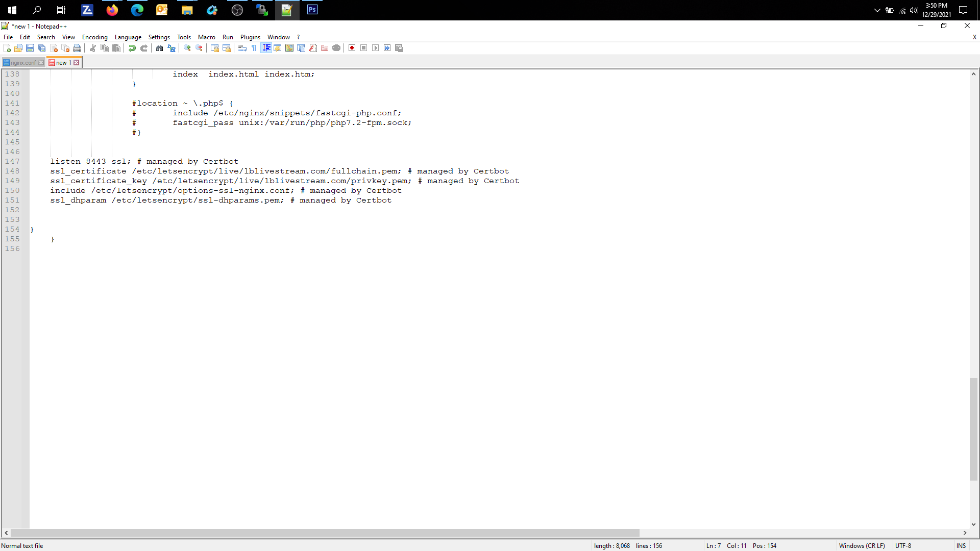Select the Replace toolbar icon
This screenshot has height=551, width=980.
click(x=171, y=48)
